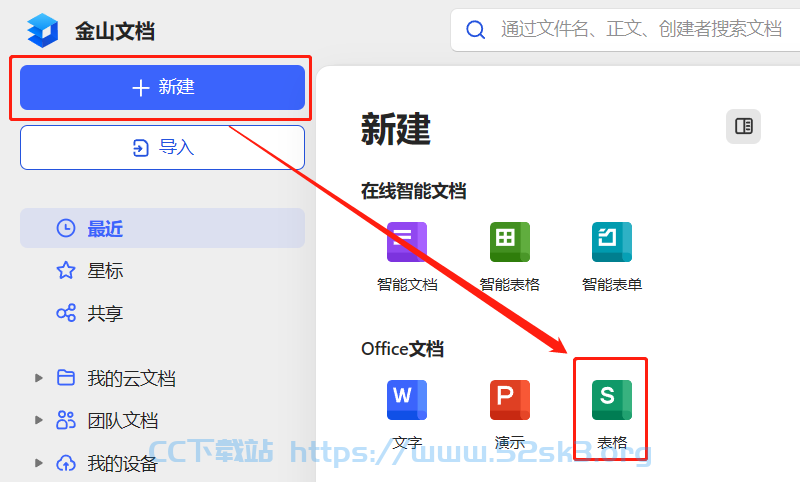Expand the 团队文档 tree arrow
The width and height of the screenshot is (800, 482).
38,420
